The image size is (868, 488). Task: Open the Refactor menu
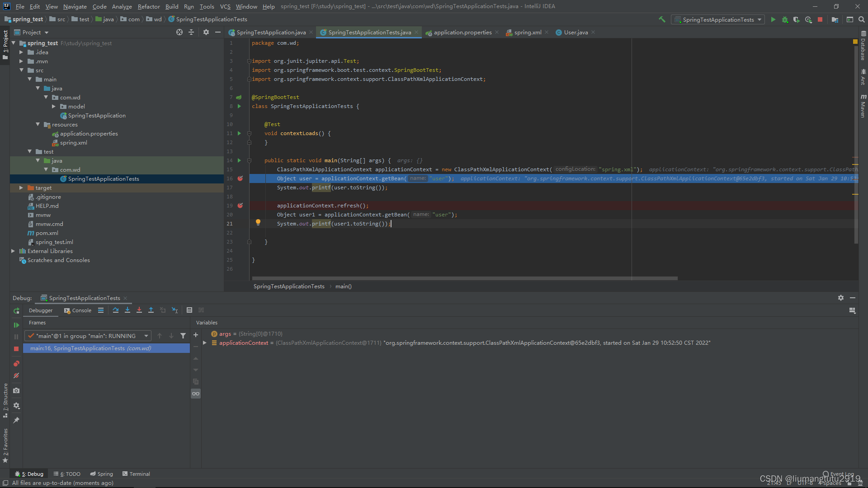click(149, 6)
